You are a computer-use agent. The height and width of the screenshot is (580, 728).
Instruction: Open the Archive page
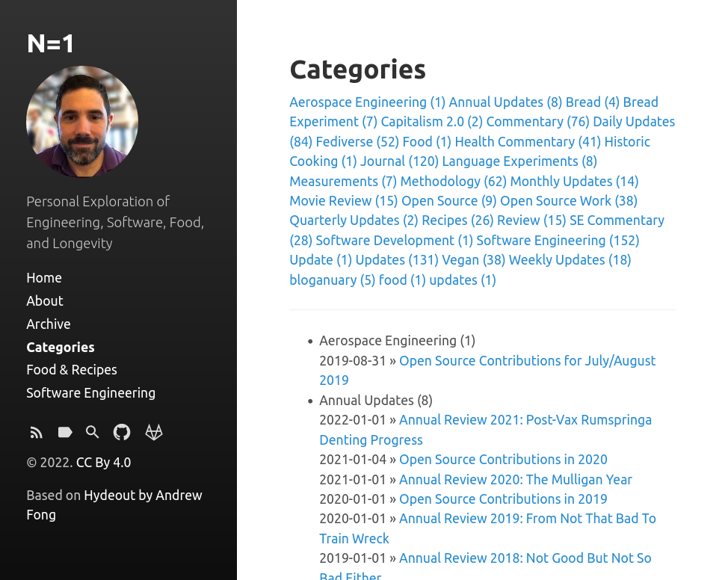(x=49, y=324)
